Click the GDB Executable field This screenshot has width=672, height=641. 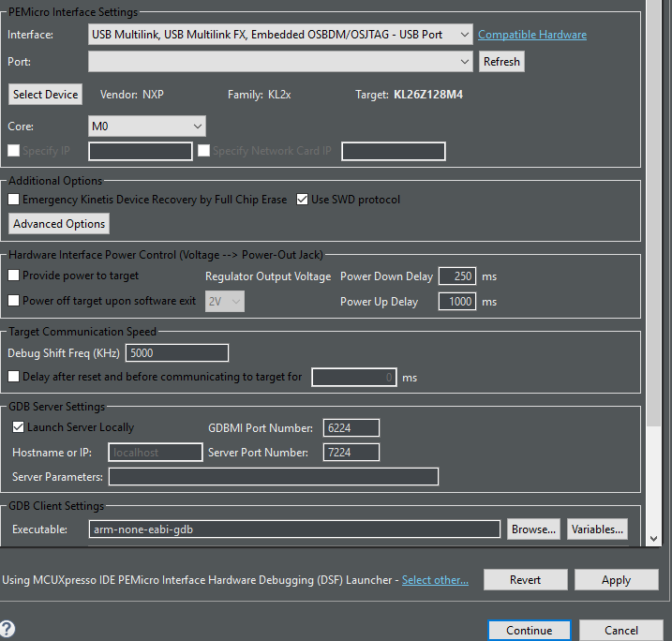294,529
